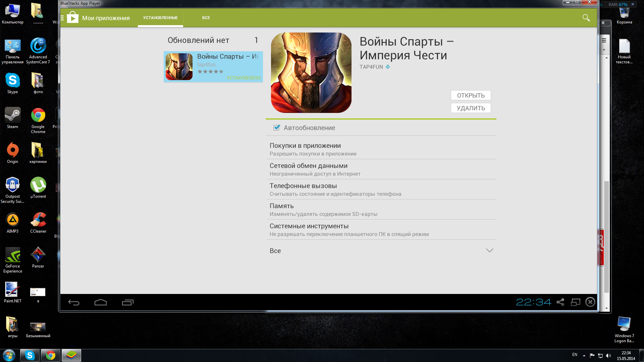The image size is (644, 362).
Task: Open the TAP4FUN developer link
Action: click(x=371, y=67)
